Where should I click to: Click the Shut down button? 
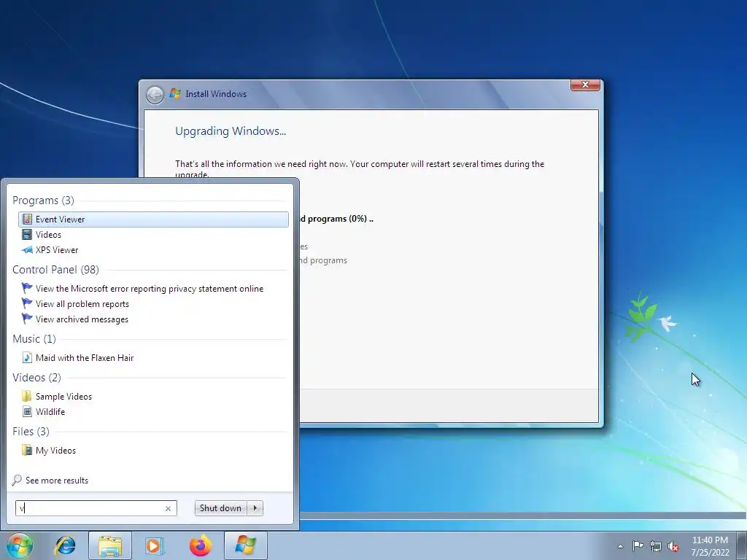220,508
